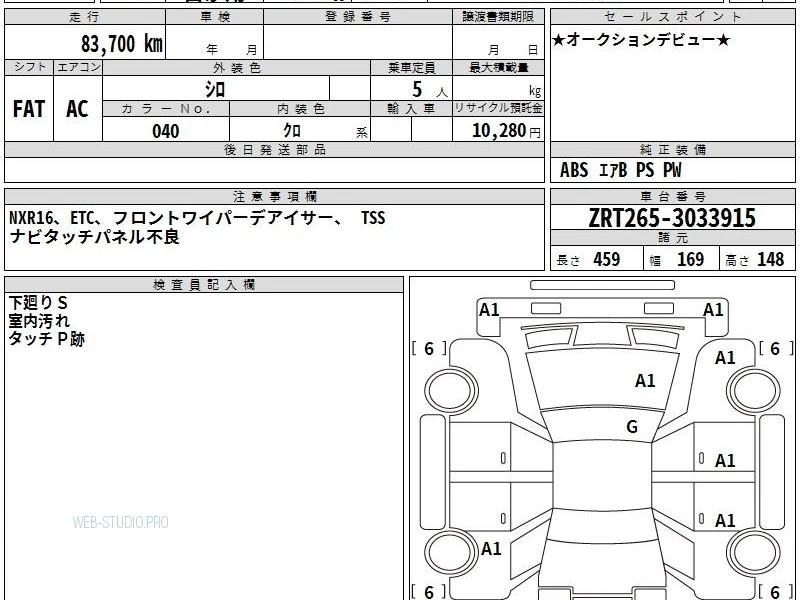This screenshot has width=800, height=600.
Task: Click the 長さ 459 dimension
Action: 588,259
